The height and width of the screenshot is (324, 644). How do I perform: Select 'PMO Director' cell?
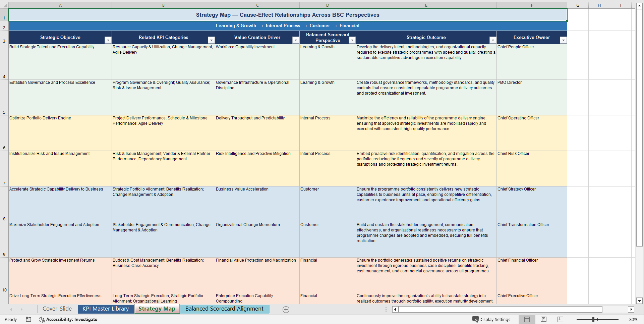click(532, 98)
